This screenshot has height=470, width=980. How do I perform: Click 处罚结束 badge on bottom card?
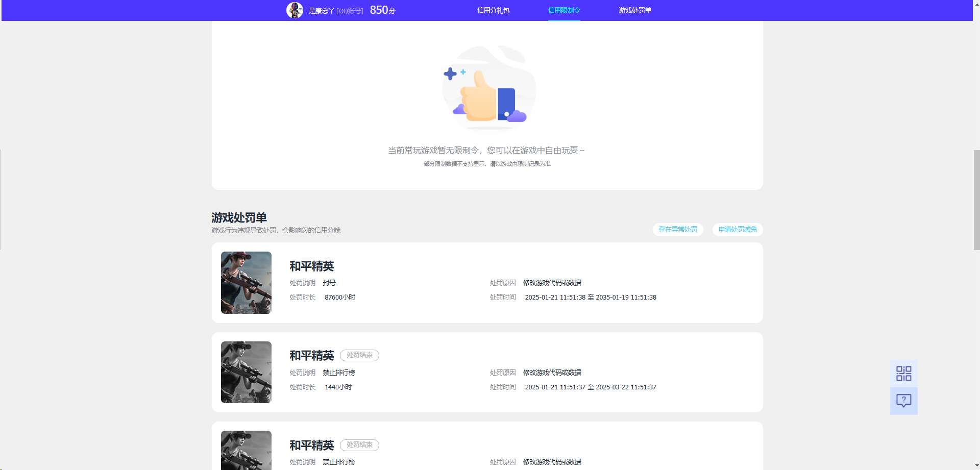pos(359,445)
